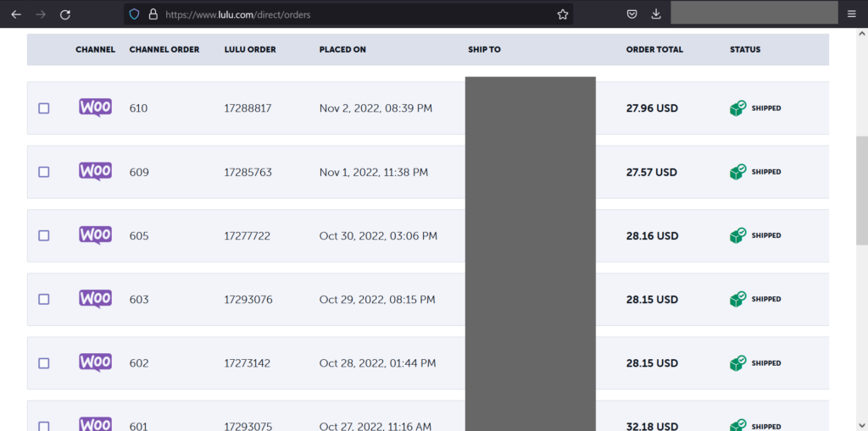
Task: Click the SHIP TO column header
Action: [x=484, y=49]
